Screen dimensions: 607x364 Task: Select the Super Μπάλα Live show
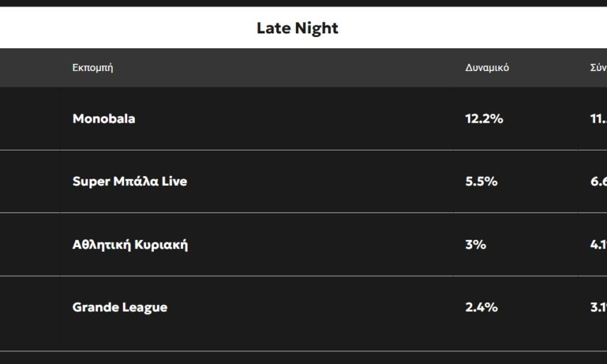click(130, 181)
